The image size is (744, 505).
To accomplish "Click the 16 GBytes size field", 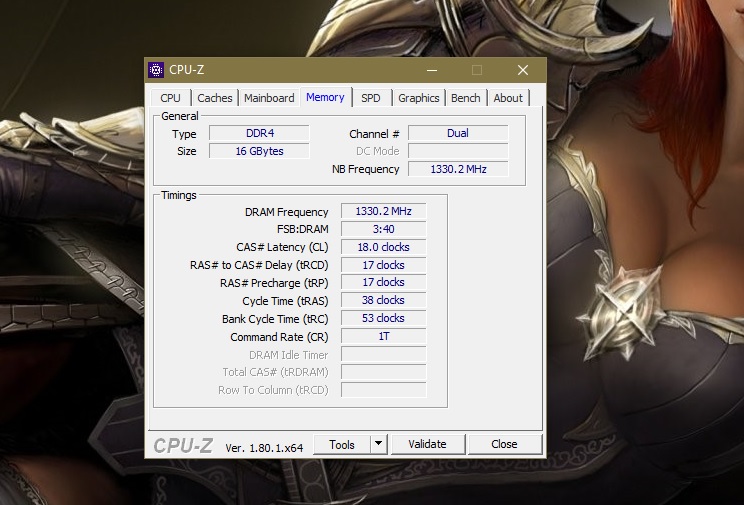I will point(260,151).
